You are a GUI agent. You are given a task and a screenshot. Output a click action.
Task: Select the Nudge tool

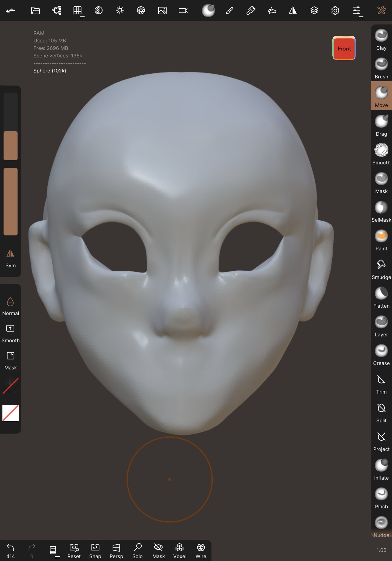381,526
